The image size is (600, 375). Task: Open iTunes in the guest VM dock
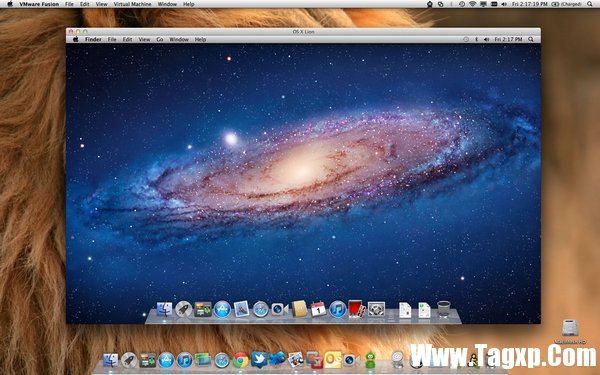tap(338, 309)
